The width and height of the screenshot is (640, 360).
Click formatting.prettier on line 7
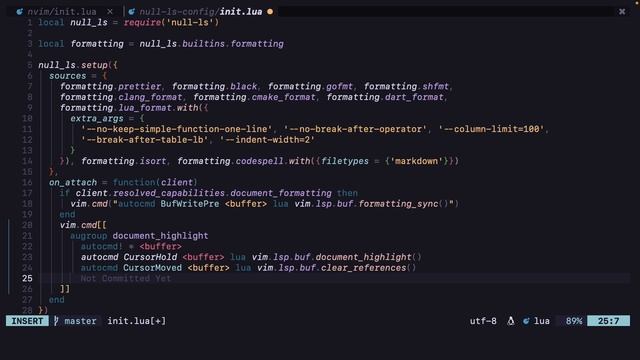point(110,87)
